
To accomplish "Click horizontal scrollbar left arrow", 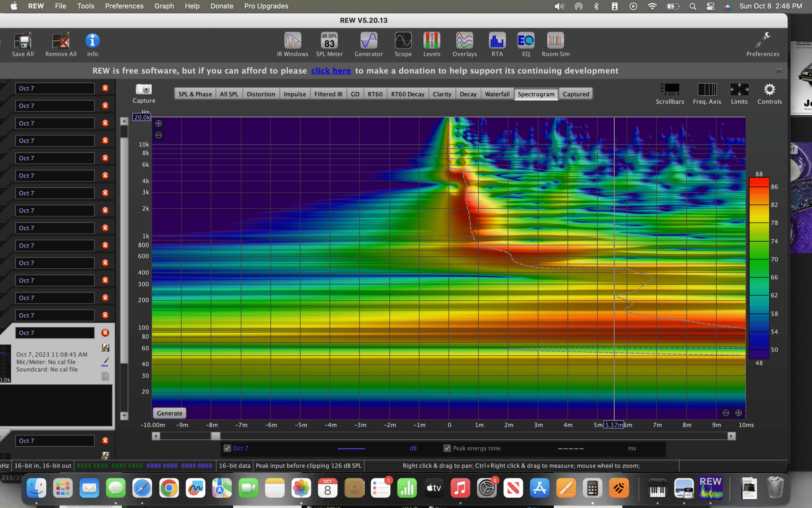I will (156, 436).
